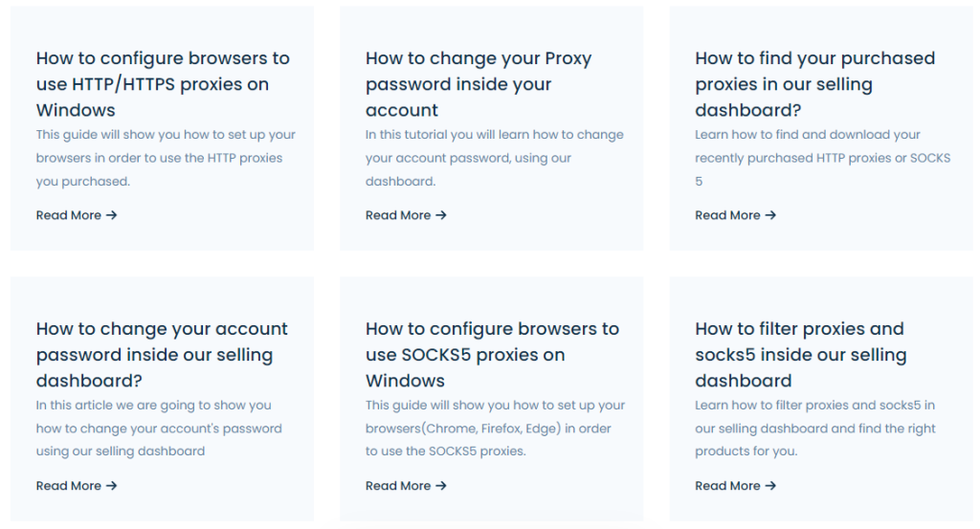Open 'How to filter proxies and socks5' title
980x529 pixels.
tap(800, 355)
